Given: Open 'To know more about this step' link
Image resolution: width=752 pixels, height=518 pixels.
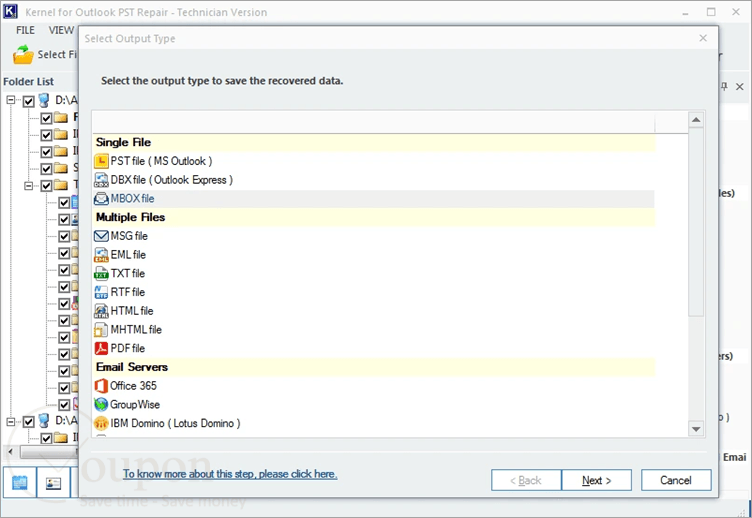Looking at the screenshot, I should click(230, 474).
